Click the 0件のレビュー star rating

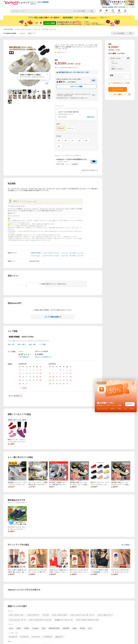pos(61,52)
